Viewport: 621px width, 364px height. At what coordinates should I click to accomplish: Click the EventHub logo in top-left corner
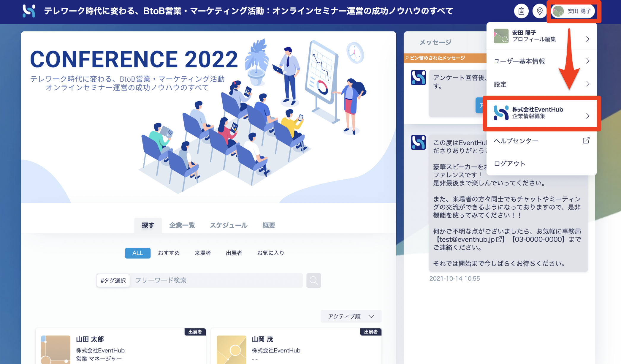click(x=29, y=11)
